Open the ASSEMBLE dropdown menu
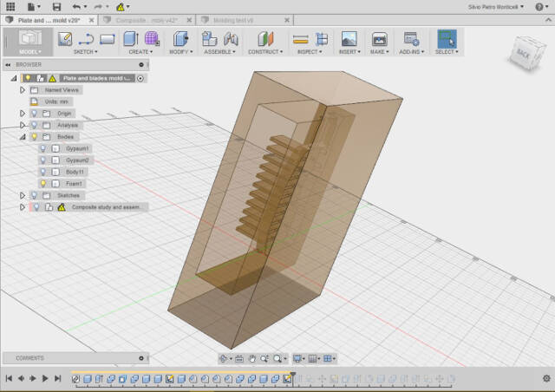The height and width of the screenshot is (392, 555). pos(219,52)
